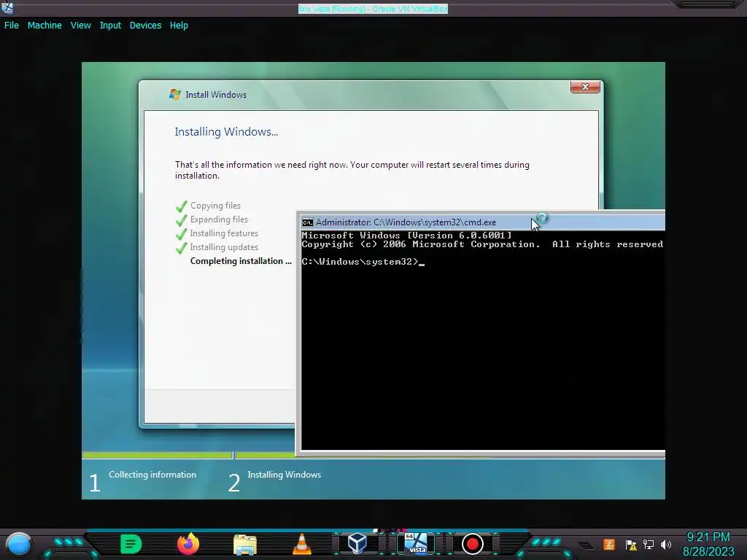Click the 'Collecting information' stage label
This screenshot has height=560, width=747.
point(152,474)
